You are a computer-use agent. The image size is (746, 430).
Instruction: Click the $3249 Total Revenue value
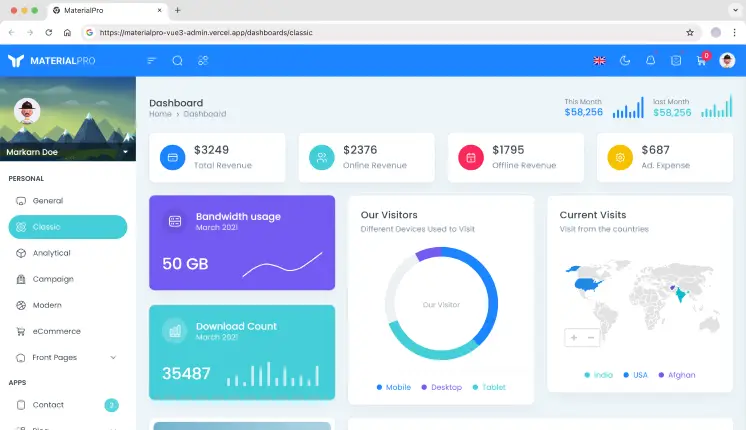pyautogui.click(x=211, y=150)
